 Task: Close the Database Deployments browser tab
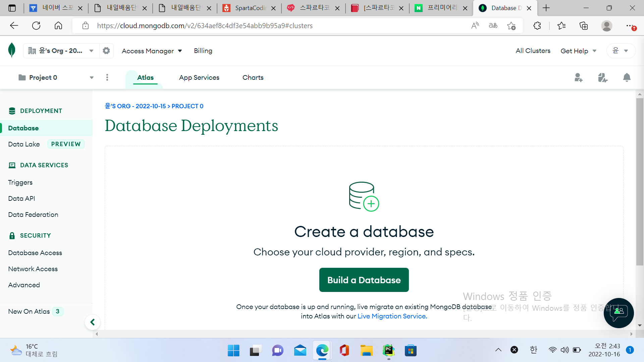529,8
